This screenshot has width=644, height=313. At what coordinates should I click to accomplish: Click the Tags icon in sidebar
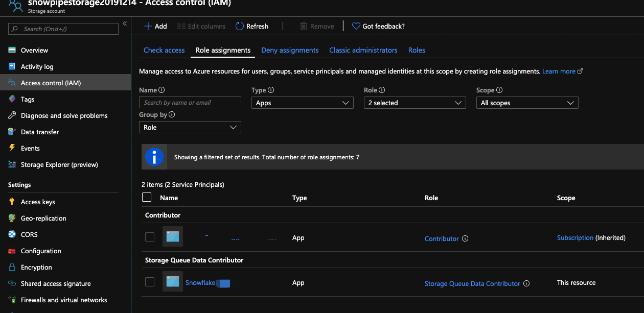12,99
